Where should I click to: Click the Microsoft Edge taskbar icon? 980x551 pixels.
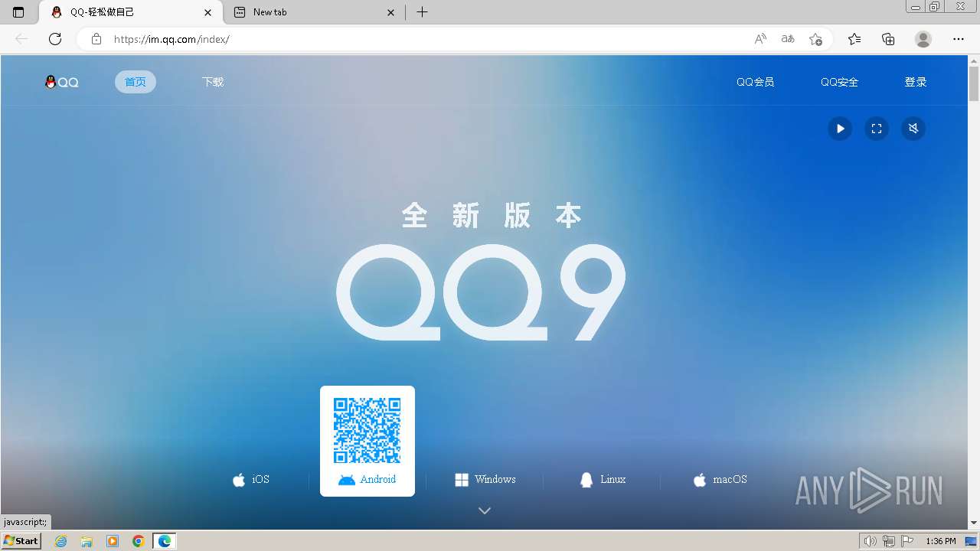click(x=165, y=541)
